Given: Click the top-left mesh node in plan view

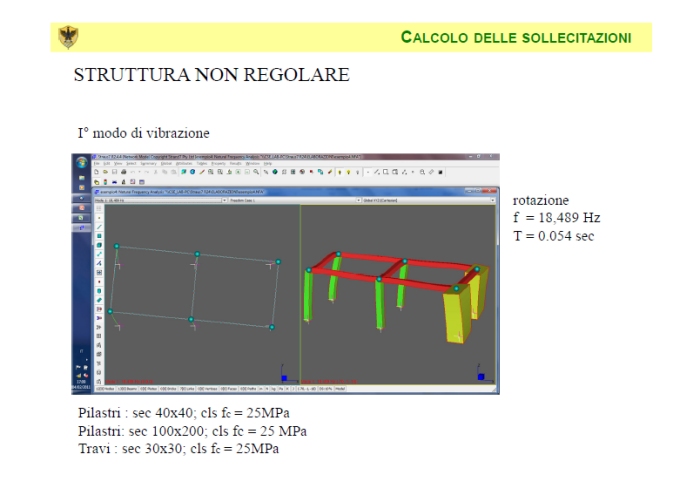Looking at the screenshot, I should 117,246.
